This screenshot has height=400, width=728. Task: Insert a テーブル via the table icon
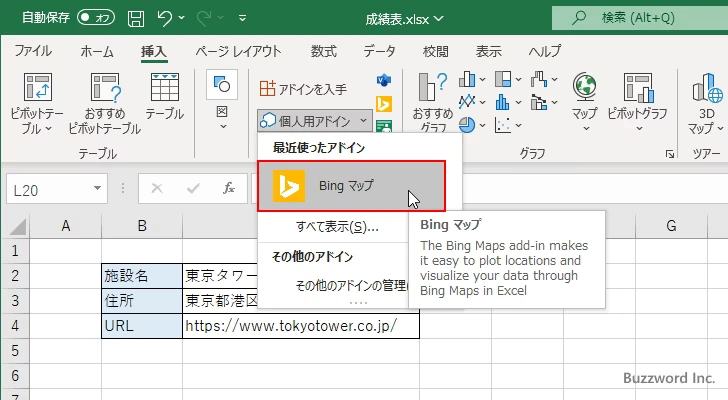[165, 87]
